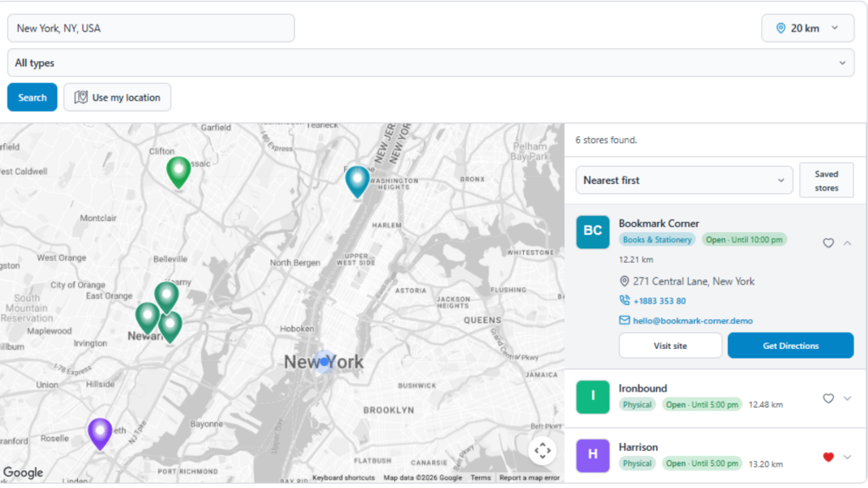Click the map icon in Use my location
The width and height of the screenshot is (868, 488).
point(81,97)
